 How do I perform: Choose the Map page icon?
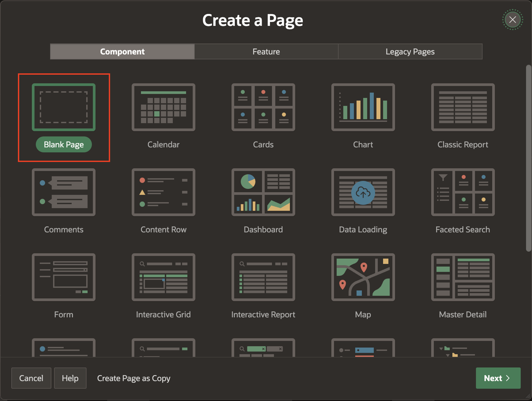363,277
